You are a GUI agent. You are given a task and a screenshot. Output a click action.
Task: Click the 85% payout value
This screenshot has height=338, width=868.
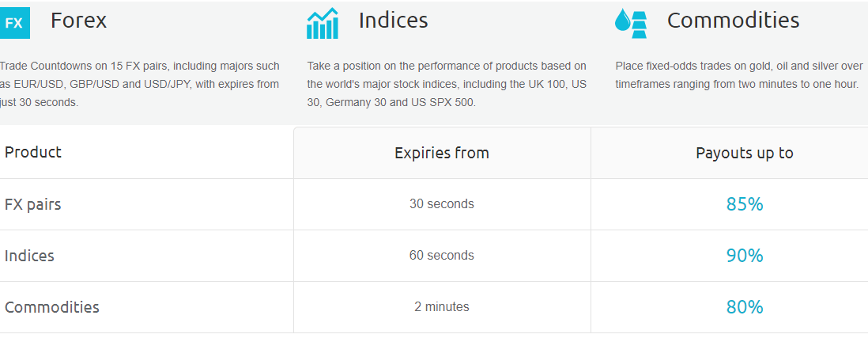(x=744, y=204)
